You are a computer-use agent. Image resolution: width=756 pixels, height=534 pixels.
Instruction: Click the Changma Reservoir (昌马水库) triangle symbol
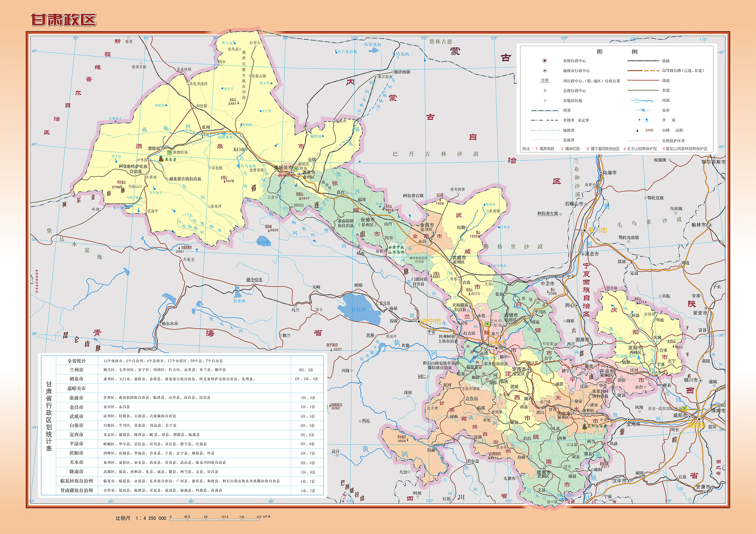(238, 166)
